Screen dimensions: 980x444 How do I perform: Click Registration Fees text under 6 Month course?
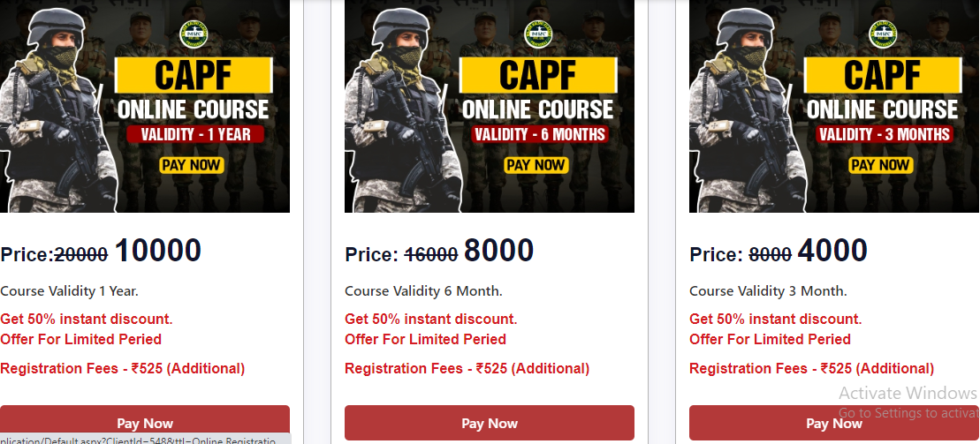coord(467,368)
